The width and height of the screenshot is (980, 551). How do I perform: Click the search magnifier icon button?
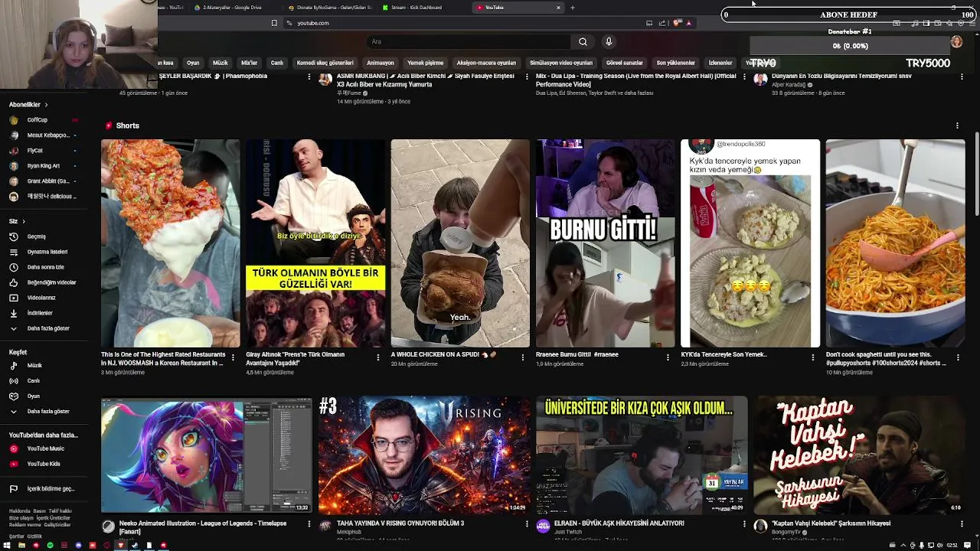click(583, 41)
